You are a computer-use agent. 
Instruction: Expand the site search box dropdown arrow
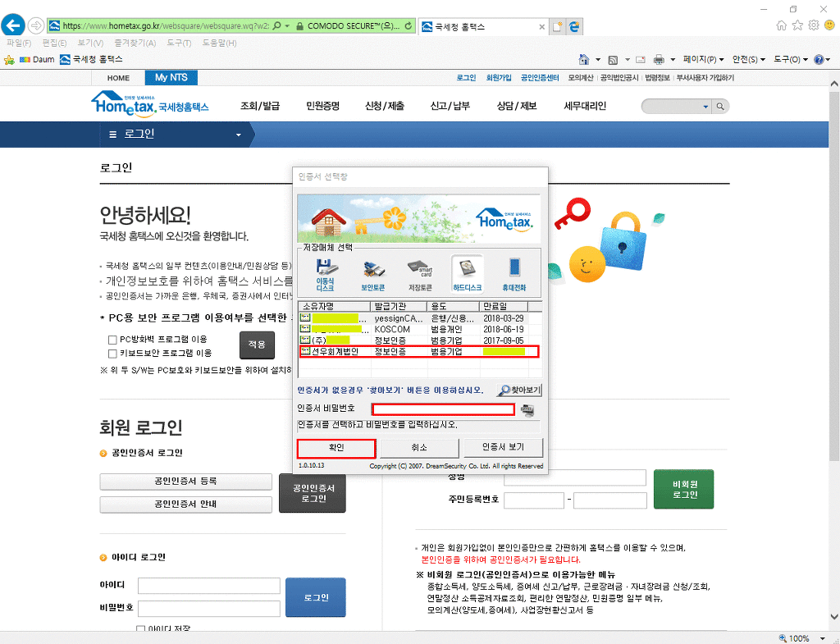coord(705,107)
